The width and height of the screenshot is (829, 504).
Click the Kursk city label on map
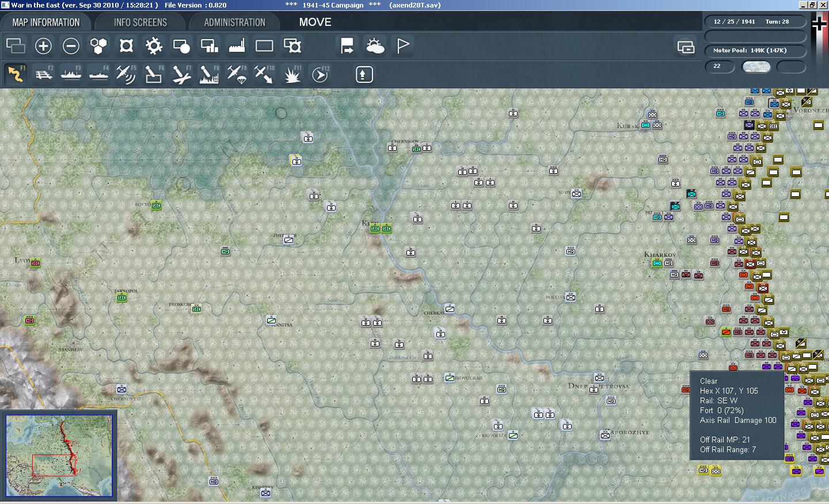628,125
